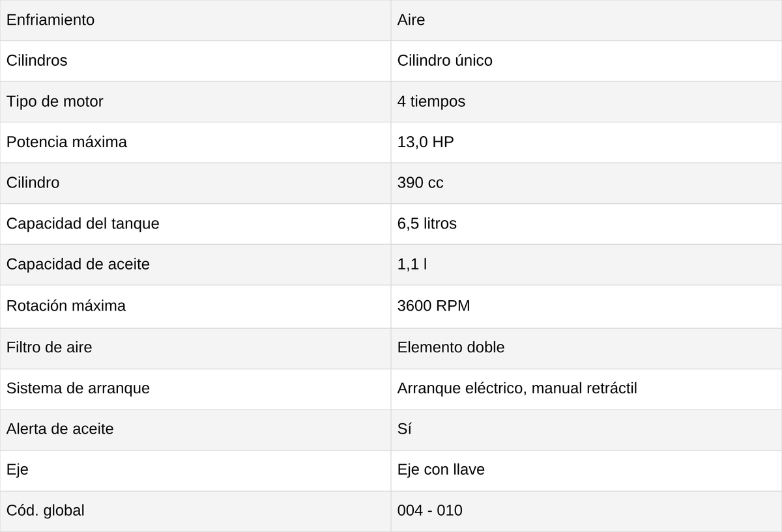Viewport: 782px width, 532px height.
Task: Click the Tipo de motor label
Action: point(55,102)
